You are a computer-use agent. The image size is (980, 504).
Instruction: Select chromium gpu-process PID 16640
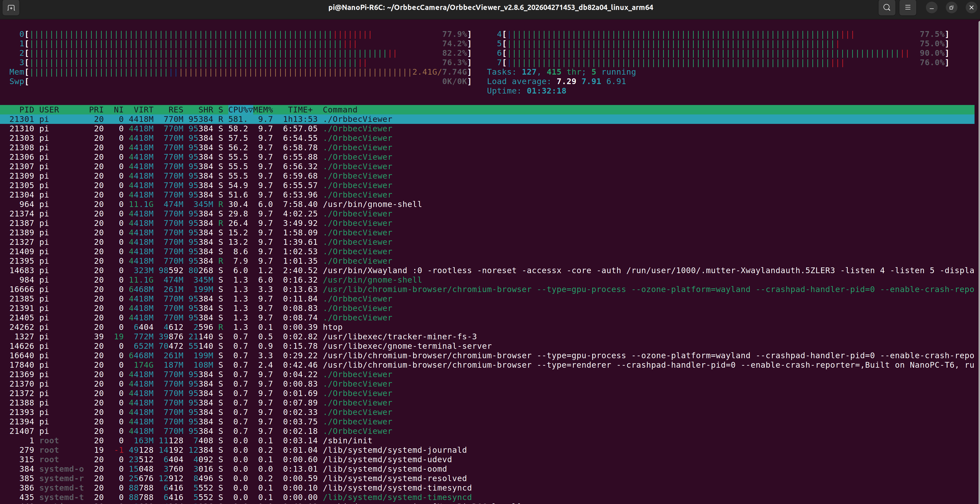coord(487,356)
